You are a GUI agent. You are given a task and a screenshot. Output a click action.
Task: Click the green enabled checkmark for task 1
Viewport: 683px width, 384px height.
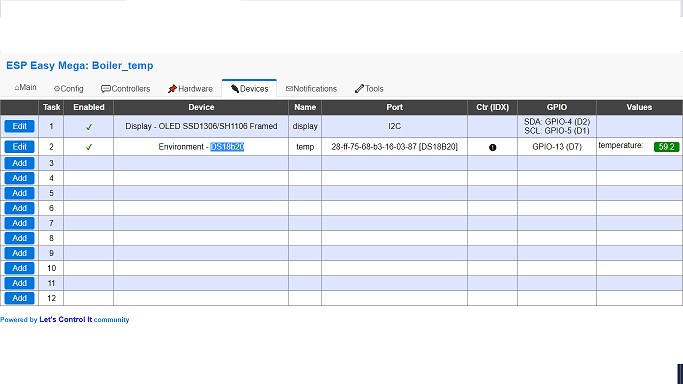[x=89, y=127]
